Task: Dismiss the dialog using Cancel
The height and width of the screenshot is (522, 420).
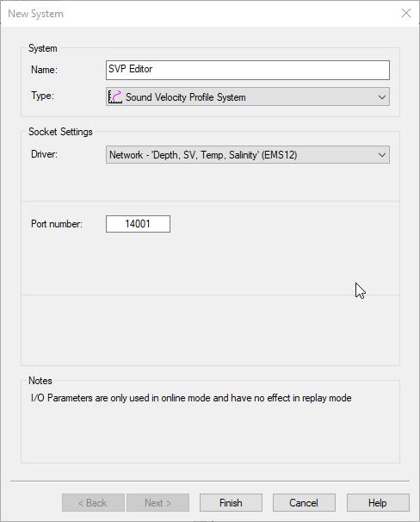Action: point(304,503)
